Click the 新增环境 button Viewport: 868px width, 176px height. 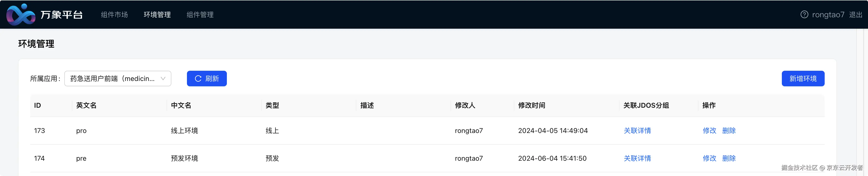(x=803, y=79)
